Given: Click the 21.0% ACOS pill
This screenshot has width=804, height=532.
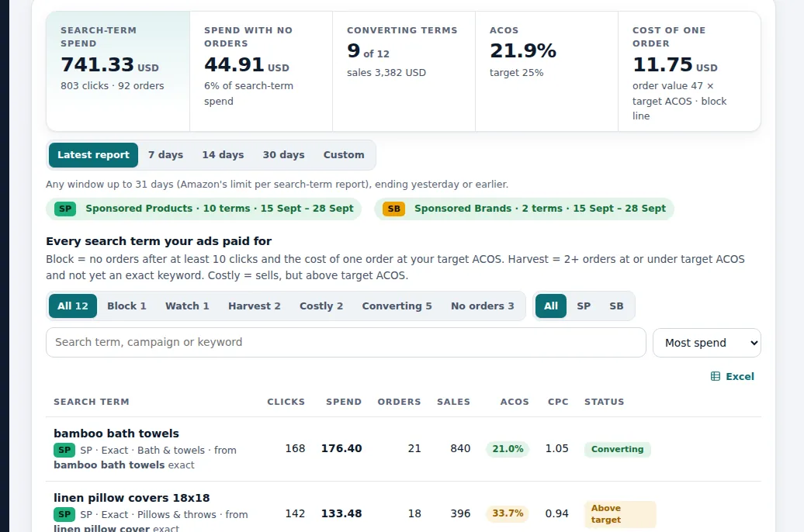Looking at the screenshot, I should point(508,449).
